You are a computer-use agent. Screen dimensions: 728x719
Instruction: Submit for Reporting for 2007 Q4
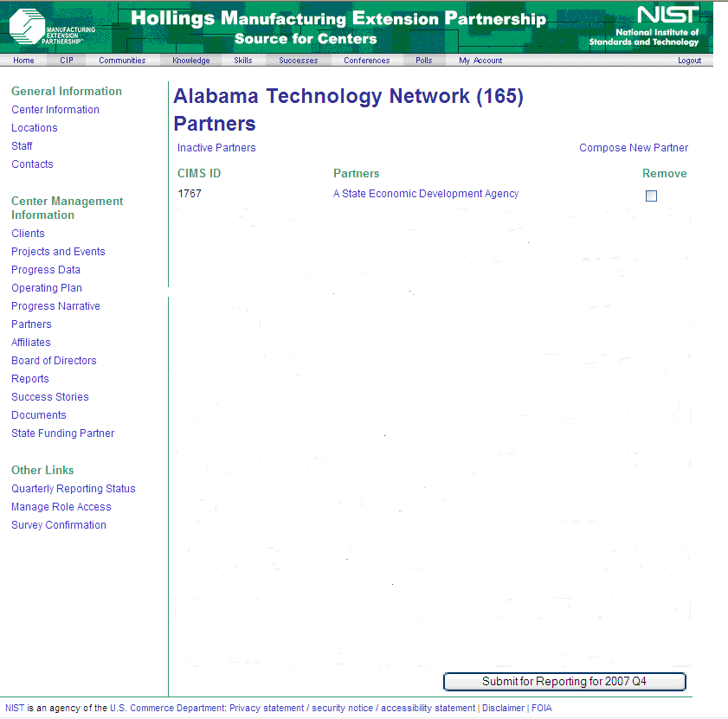tap(564, 682)
